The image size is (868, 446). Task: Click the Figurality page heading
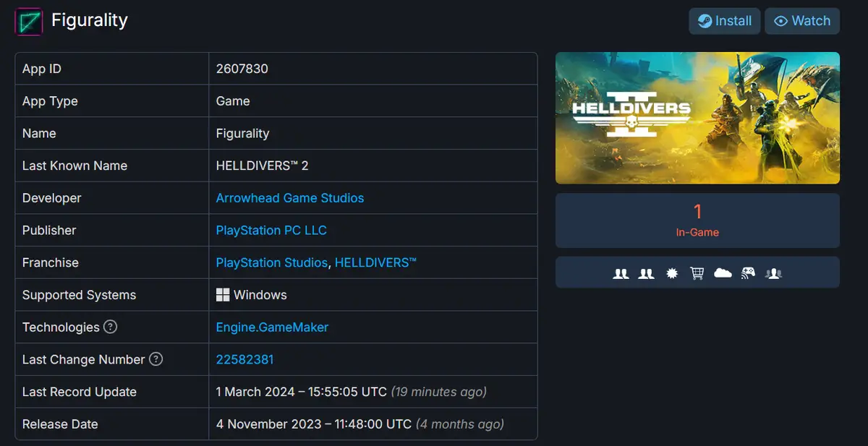(90, 20)
